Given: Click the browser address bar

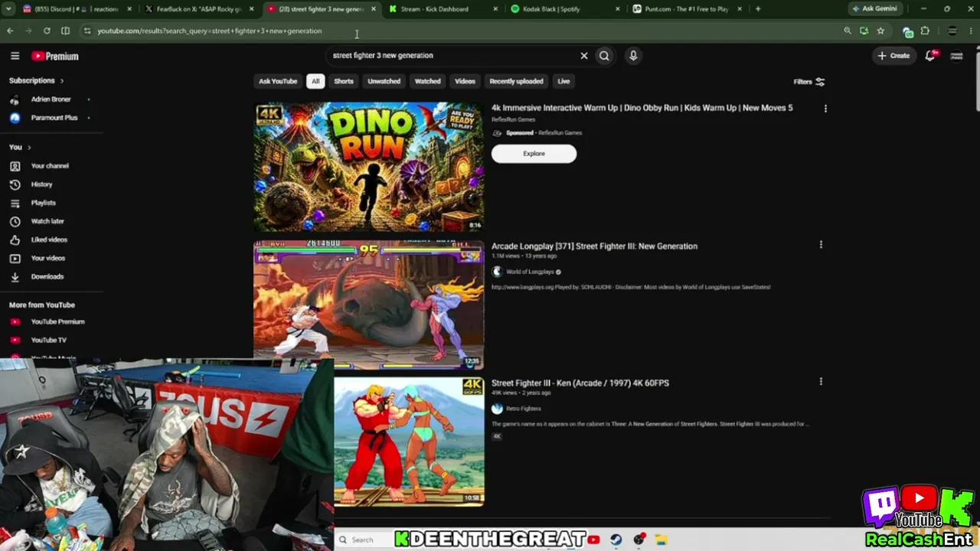Looking at the screenshot, I should [x=459, y=31].
